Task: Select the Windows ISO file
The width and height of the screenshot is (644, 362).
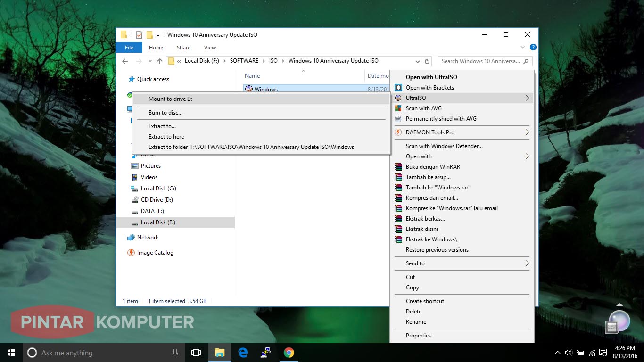Action: (x=266, y=90)
